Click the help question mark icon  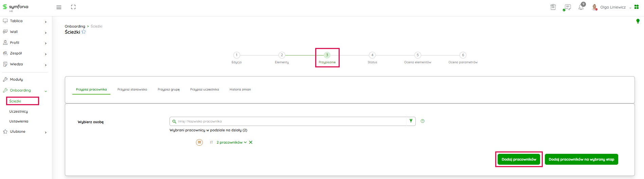[x=423, y=121]
